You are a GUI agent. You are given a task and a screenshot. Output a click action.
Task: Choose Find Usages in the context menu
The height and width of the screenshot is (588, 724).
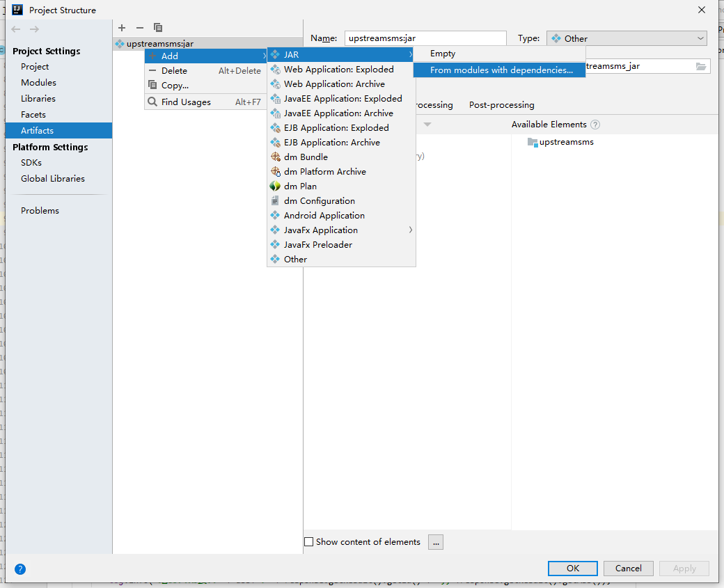(206, 102)
